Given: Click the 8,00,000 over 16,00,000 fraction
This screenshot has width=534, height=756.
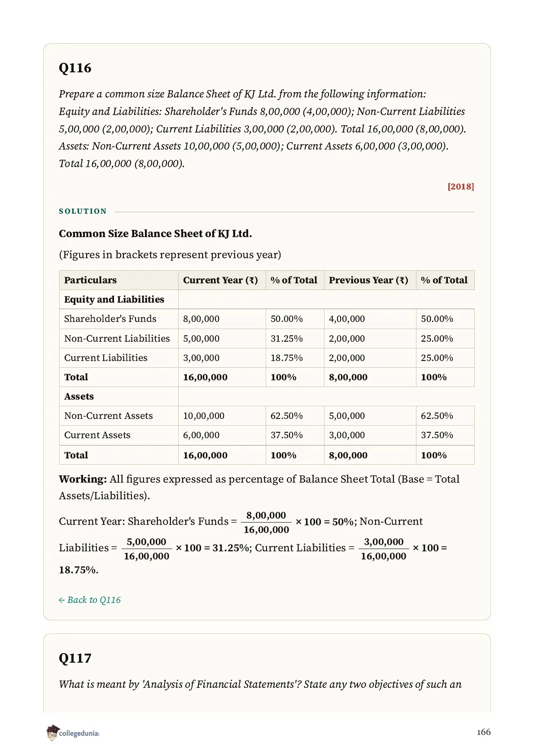Looking at the screenshot, I should point(266,523).
